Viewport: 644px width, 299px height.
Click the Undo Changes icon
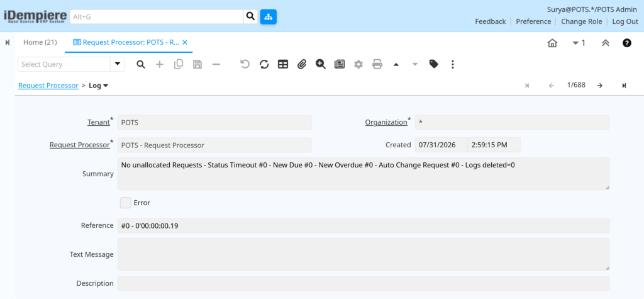[245, 64]
